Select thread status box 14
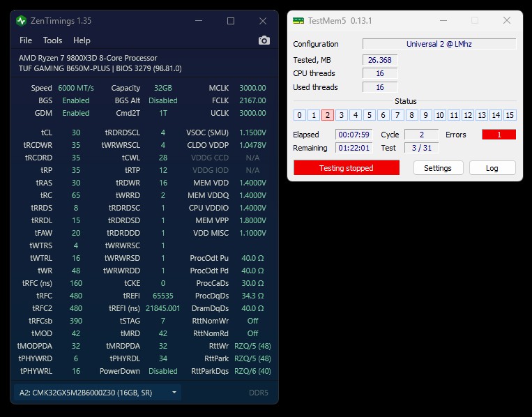This screenshot has height=417, width=532. coord(496,115)
